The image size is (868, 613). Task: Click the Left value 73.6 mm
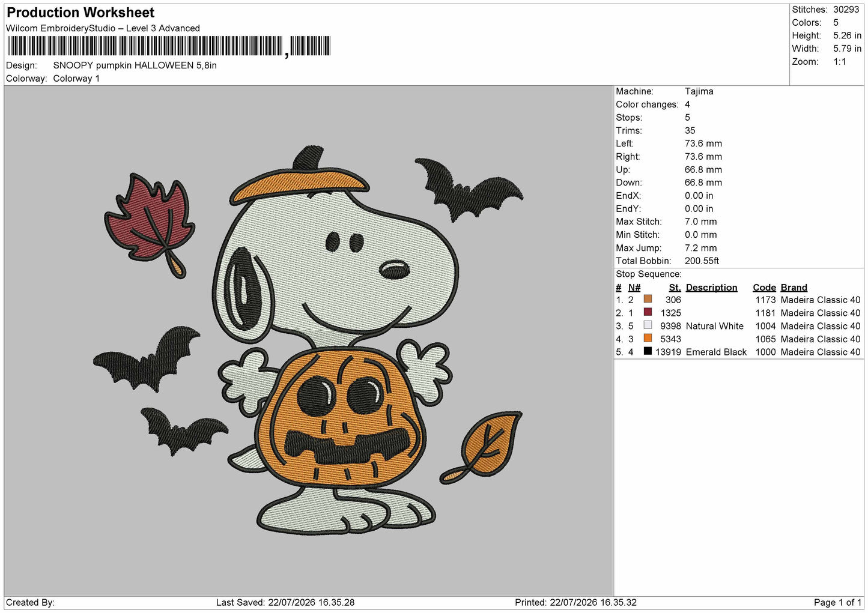coord(703,143)
